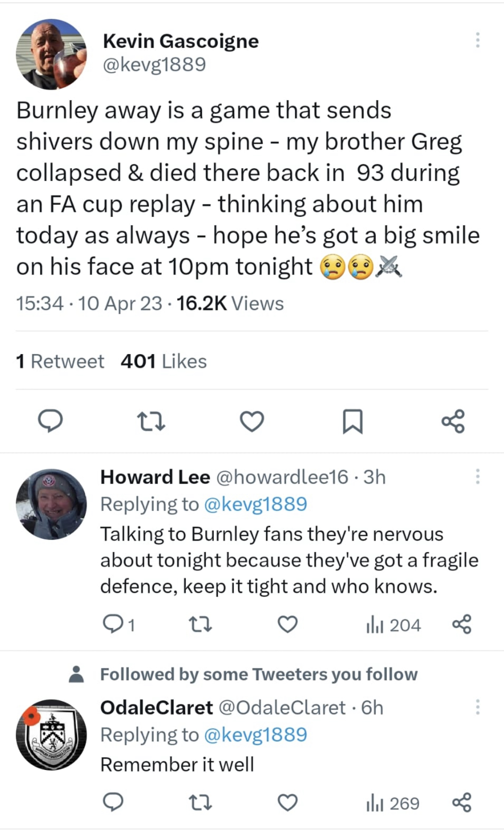Screen dimensions: 504x838
Task: Open the 1 Retweet list
Action: 60,361
